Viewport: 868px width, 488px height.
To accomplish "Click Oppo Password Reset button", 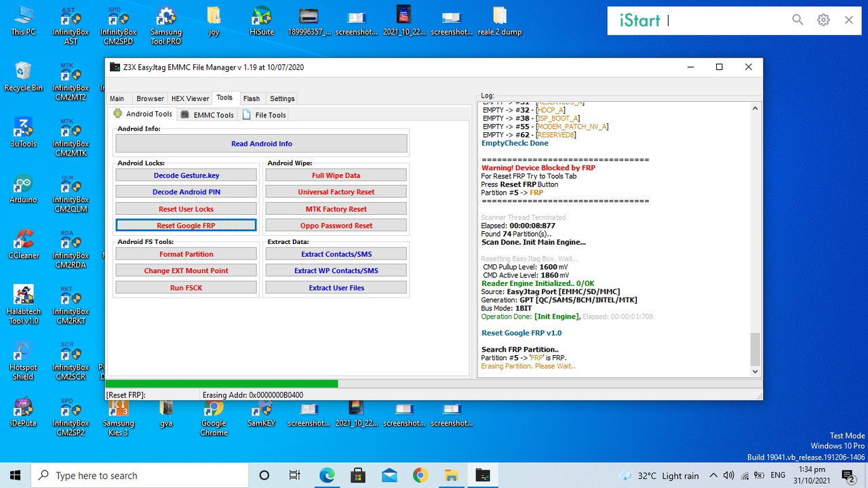I will 336,226.
